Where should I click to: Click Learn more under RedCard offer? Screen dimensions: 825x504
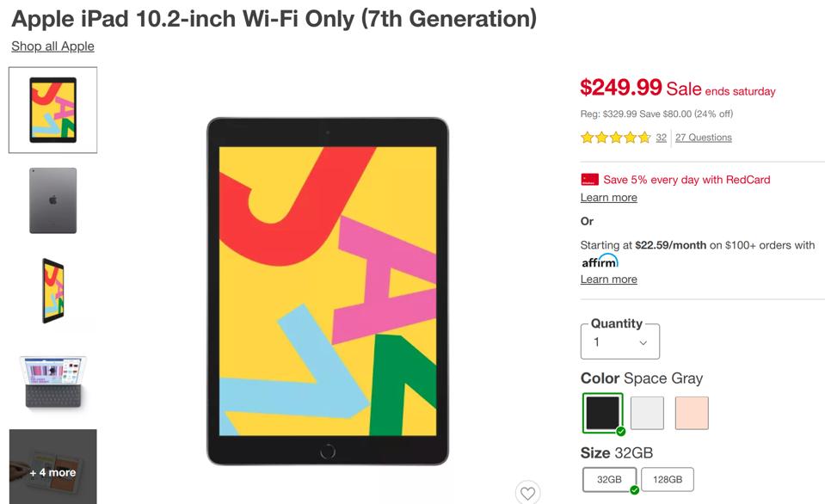608,198
